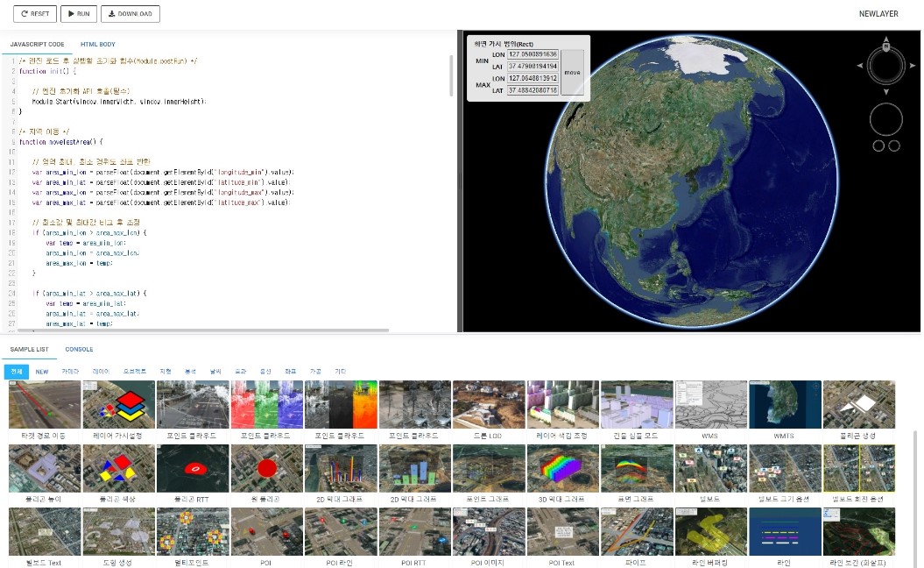
Task: Click the code editor's horizontal scrollbar
Action: click(x=201, y=330)
